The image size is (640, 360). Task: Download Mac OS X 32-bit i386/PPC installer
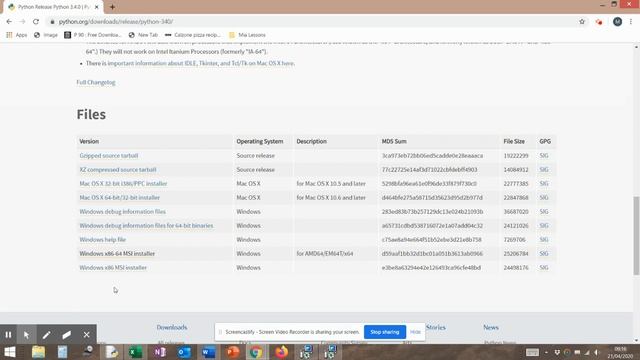point(123,184)
